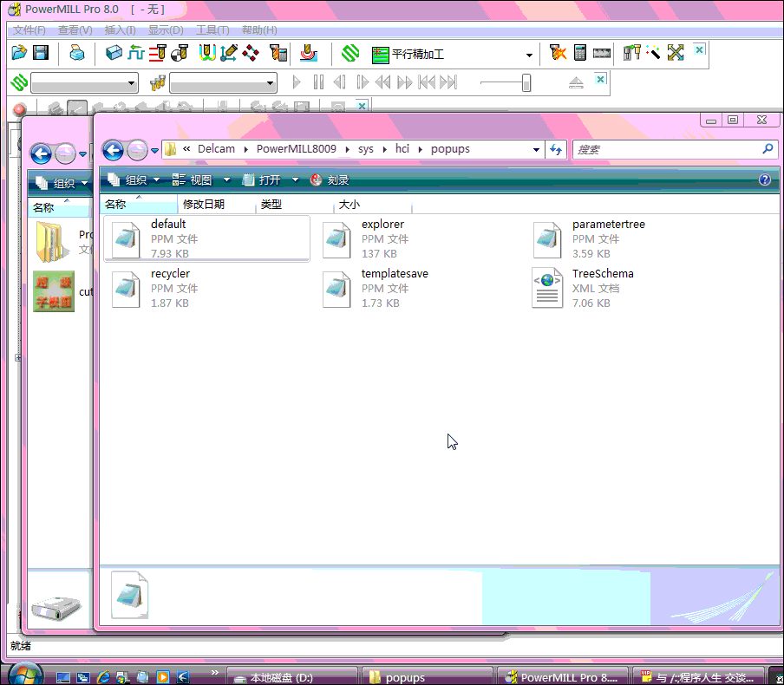Image resolution: width=784 pixels, height=685 pixels.
Task: Expand the tool combo box in simulation toolbar
Action: [270, 83]
